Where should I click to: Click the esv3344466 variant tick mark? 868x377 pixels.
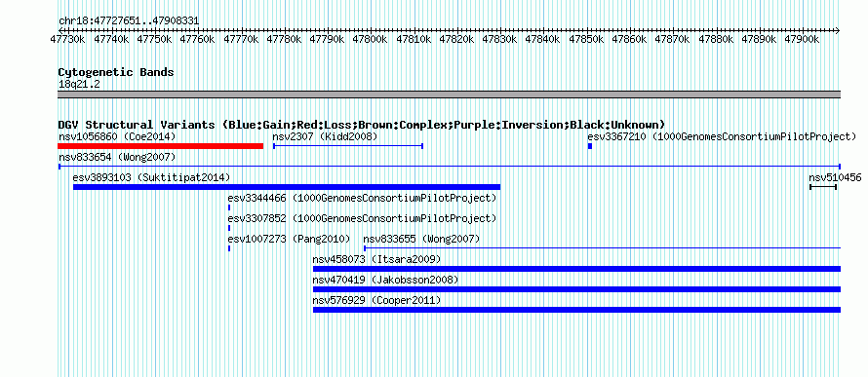[229, 207]
